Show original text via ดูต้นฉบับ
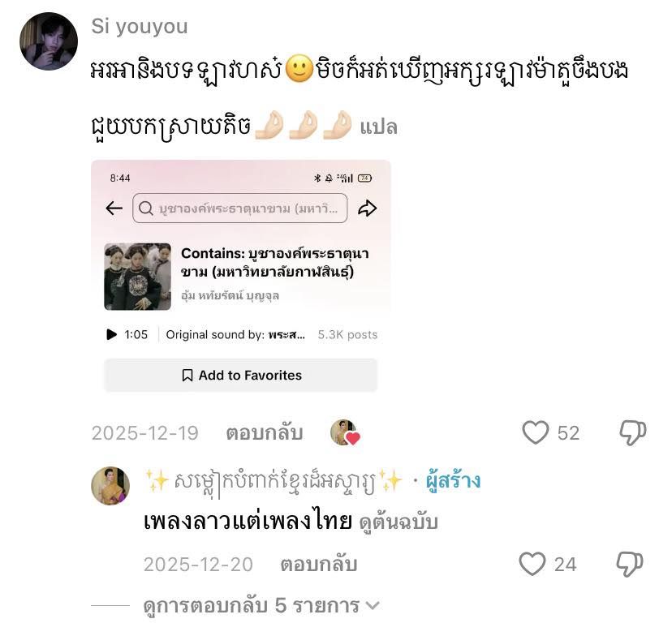The image size is (672, 636). point(398,522)
